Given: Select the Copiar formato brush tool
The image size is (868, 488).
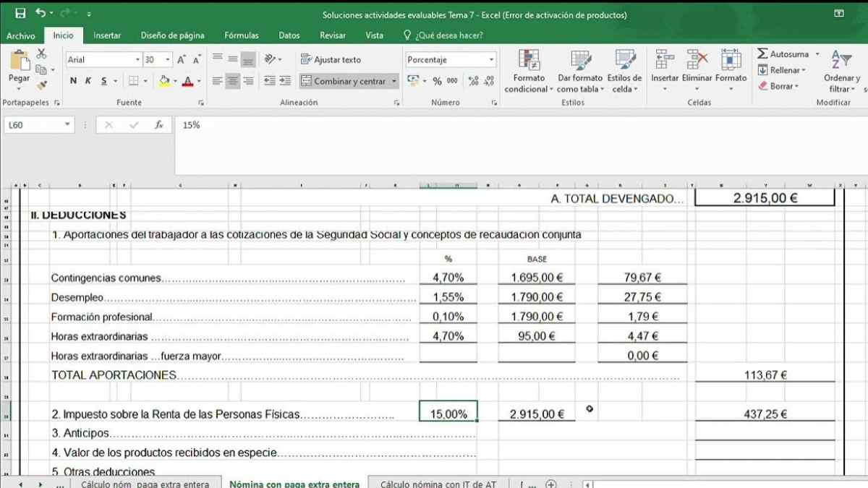Looking at the screenshot, I should pos(41,85).
